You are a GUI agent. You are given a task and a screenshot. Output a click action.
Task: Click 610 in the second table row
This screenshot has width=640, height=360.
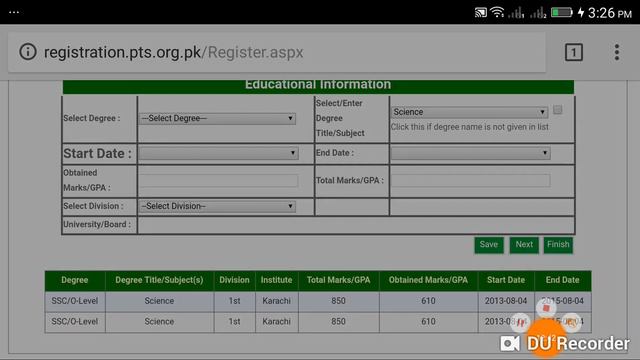pos(428,322)
